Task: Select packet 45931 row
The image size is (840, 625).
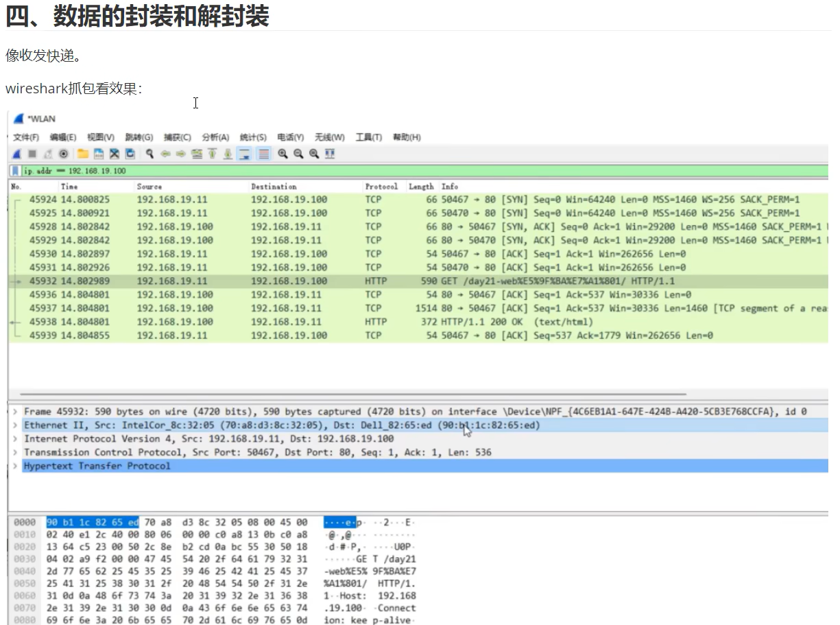Action: [x=418, y=268]
